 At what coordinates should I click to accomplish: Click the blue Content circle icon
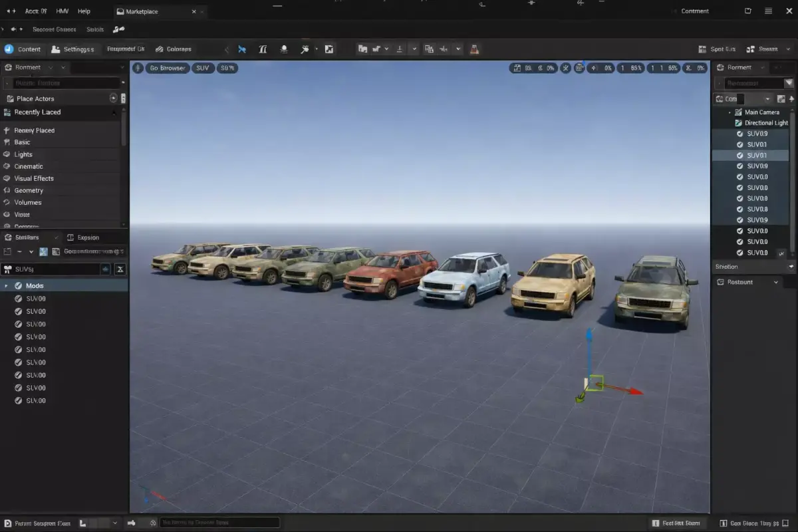[9, 49]
